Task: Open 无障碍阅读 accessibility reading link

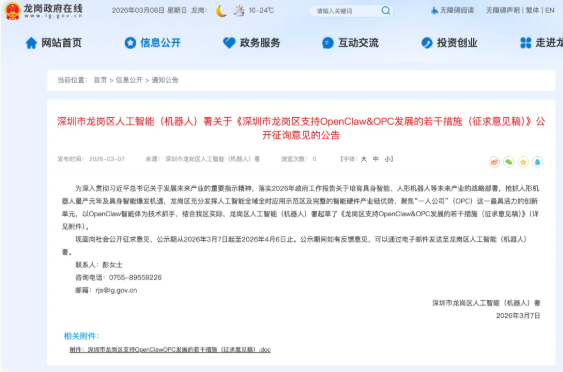Action: pyautogui.click(x=457, y=10)
